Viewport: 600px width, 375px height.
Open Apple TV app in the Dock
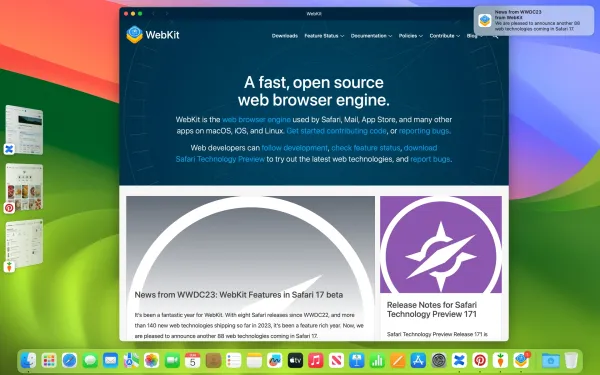(x=295, y=360)
